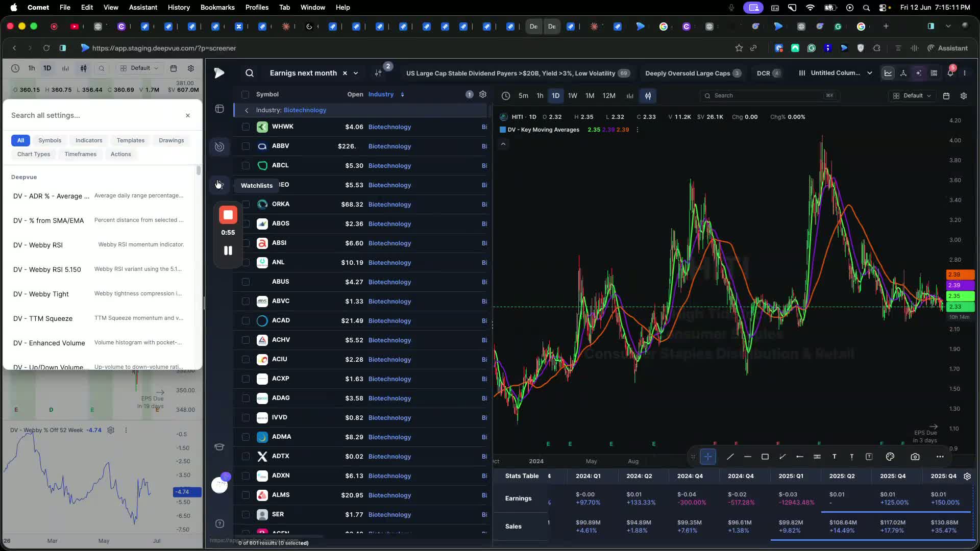Viewport: 980px width, 551px height.
Task: Select the Drawings settings tab
Action: click(171, 140)
